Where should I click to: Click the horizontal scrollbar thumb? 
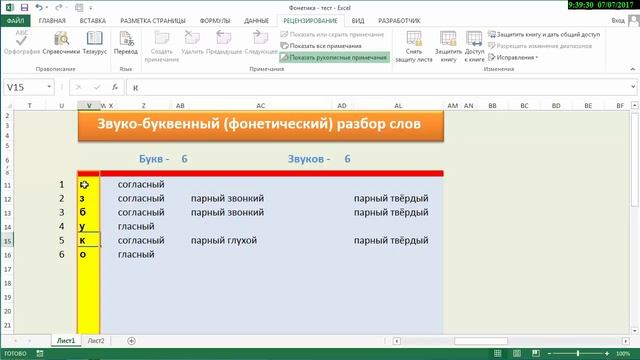point(481,341)
